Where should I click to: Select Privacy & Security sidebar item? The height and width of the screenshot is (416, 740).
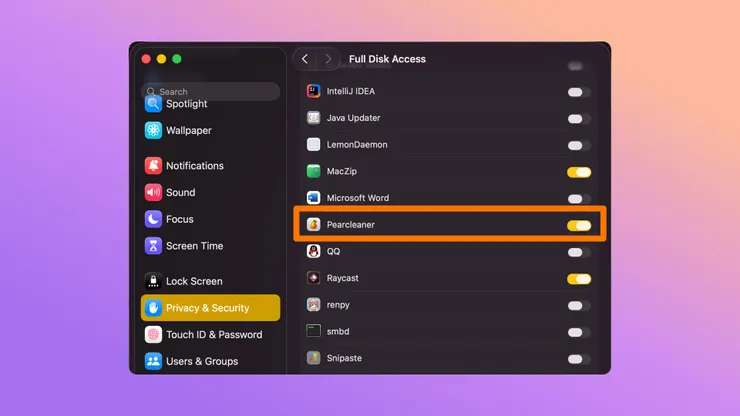coord(210,308)
